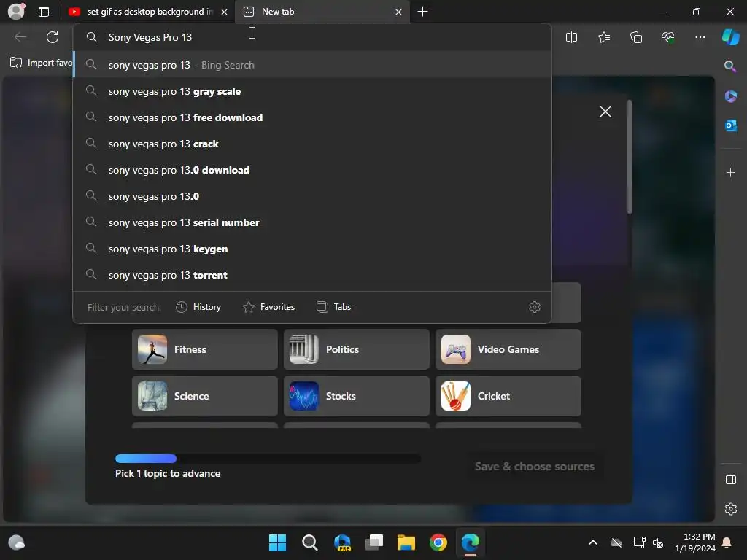Open weather widget on taskbar
Screen dimensions: 747x560
17,542
